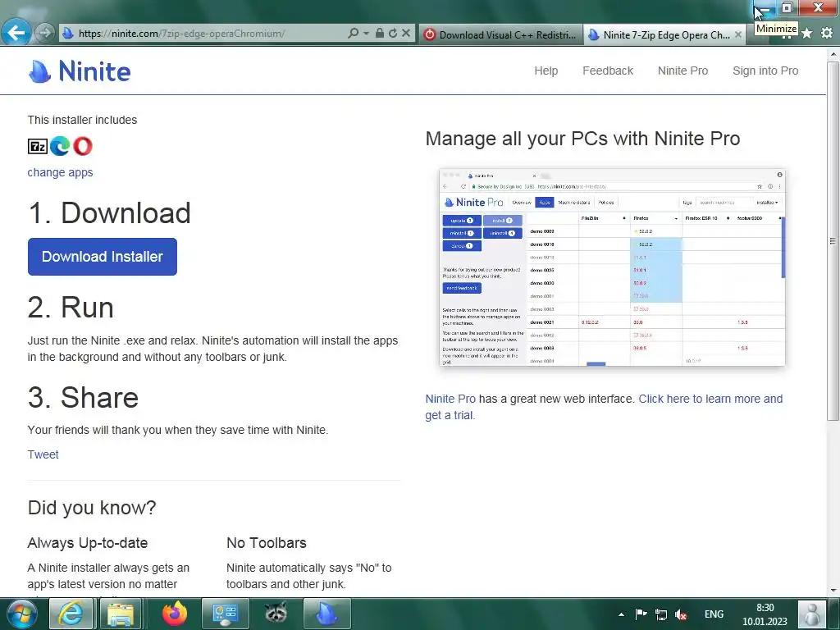Open Windows Explorer folder in taskbar

121,614
